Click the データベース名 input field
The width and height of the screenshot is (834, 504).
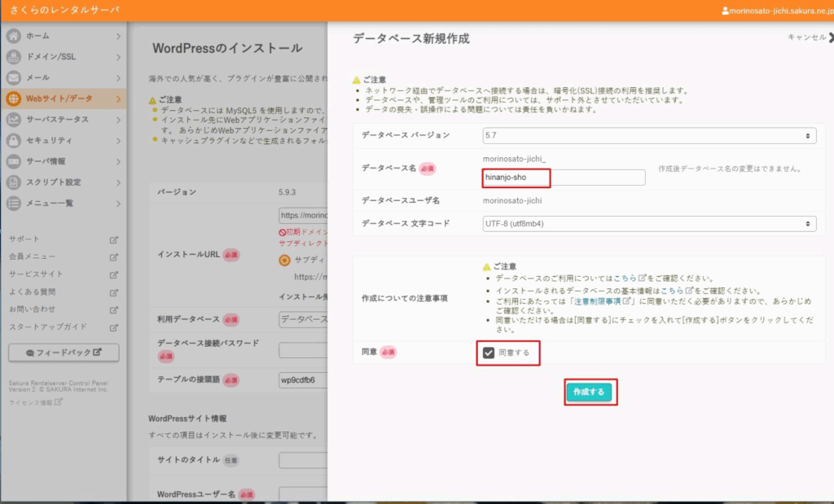(x=564, y=177)
